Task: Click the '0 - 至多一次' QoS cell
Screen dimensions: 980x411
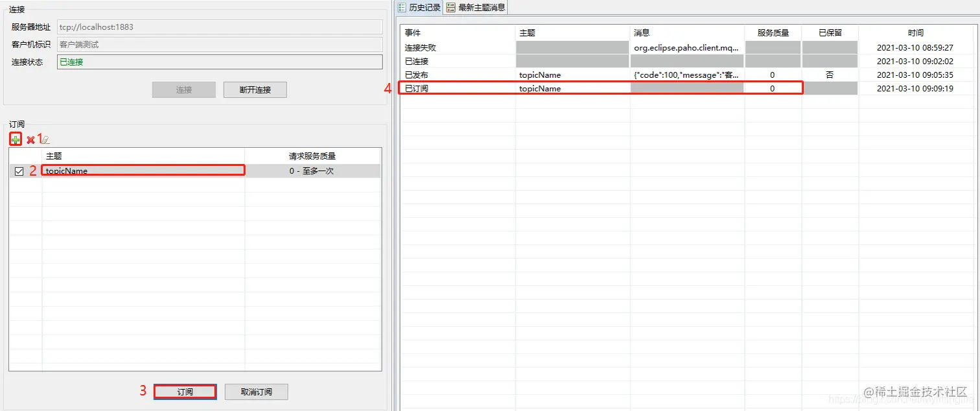Action: pos(312,171)
